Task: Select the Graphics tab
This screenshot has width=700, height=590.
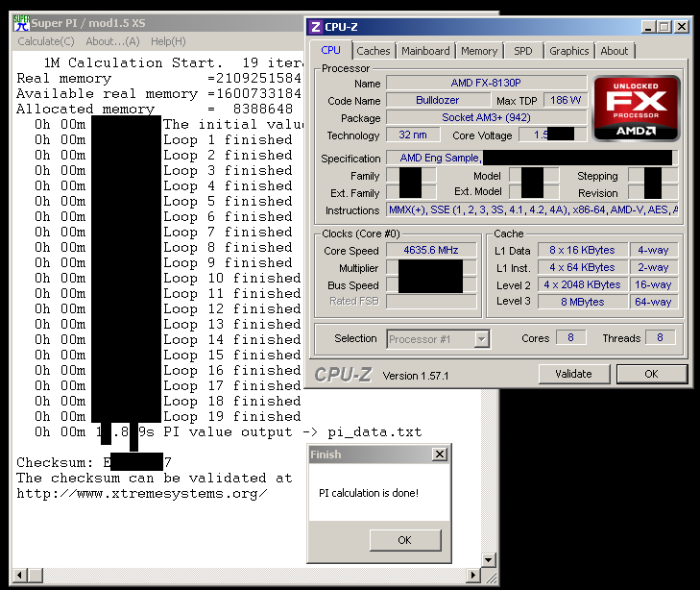Action: coord(568,51)
